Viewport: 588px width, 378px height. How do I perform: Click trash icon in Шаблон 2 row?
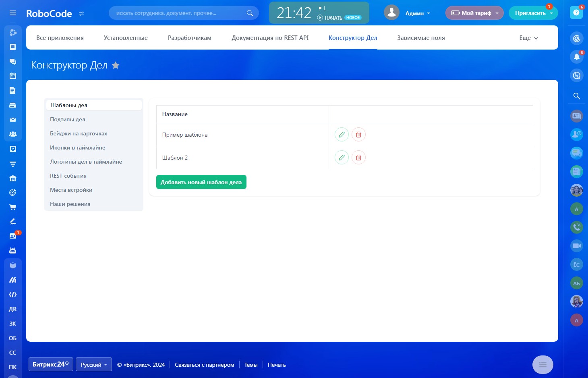[358, 158]
